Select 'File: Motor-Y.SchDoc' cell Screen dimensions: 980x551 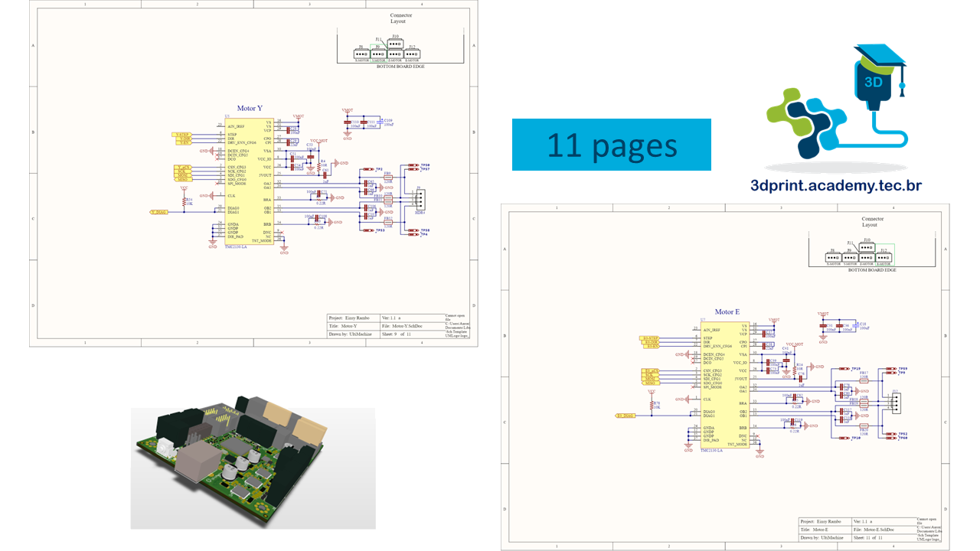click(x=412, y=325)
